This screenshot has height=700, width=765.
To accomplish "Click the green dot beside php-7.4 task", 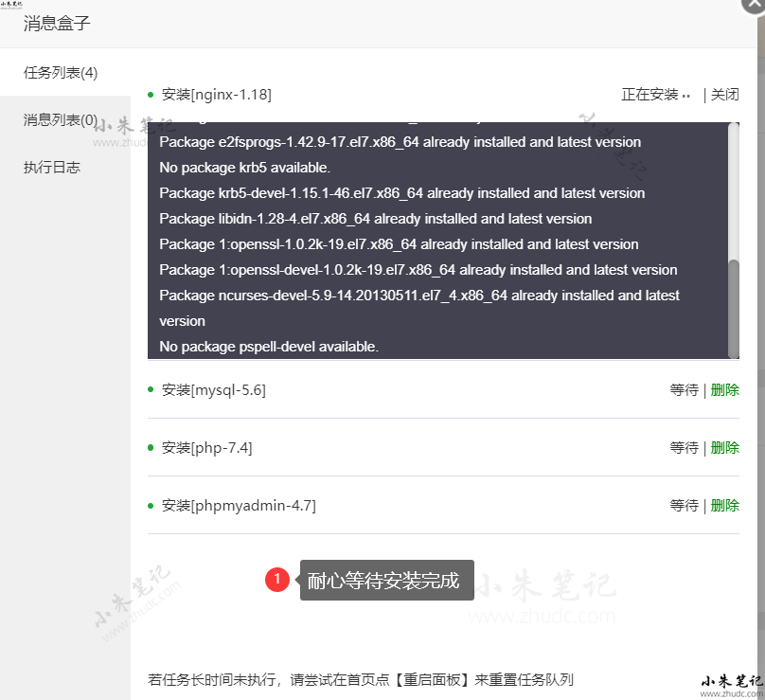I will [x=151, y=447].
